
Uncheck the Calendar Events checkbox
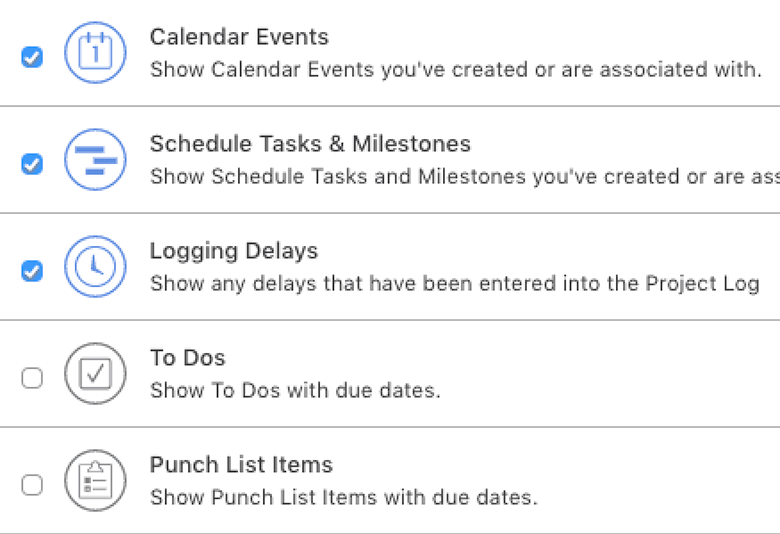pos(32,57)
